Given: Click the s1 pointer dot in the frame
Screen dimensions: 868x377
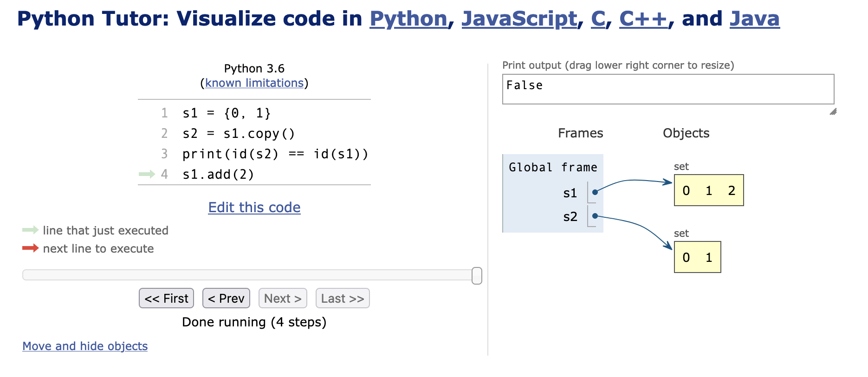Looking at the screenshot, I should 595,192.
